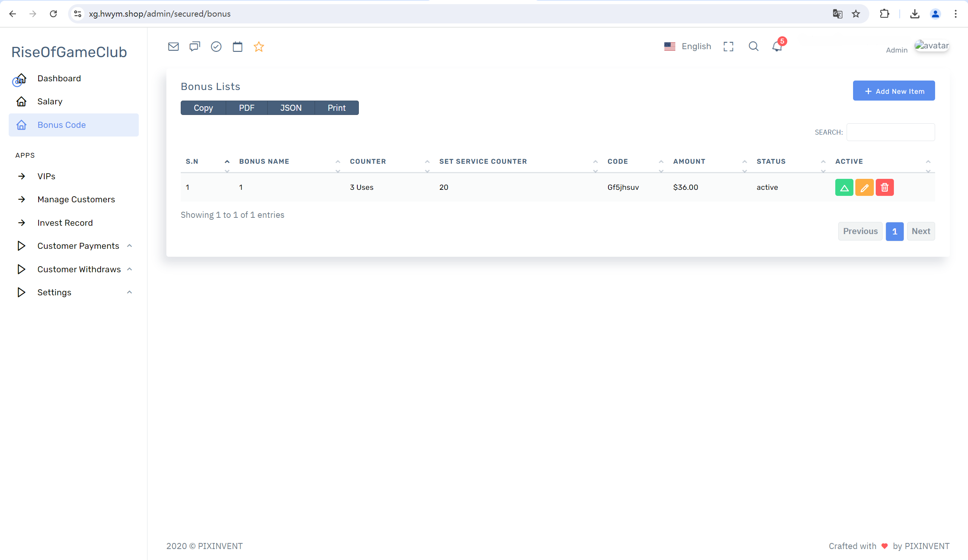Toggle fullscreen mode icon
The height and width of the screenshot is (560, 968).
[x=728, y=47]
